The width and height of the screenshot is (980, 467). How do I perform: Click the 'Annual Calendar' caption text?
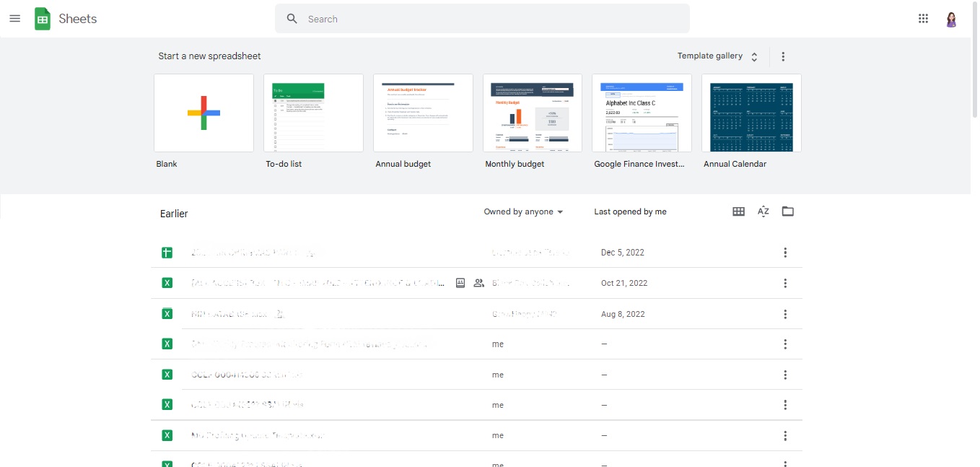pos(735,165)
